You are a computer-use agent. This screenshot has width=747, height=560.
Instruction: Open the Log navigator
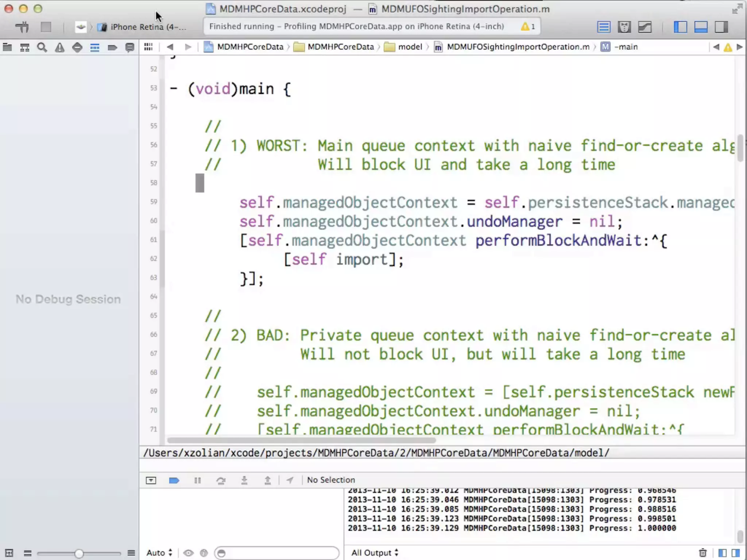coord(129,47)
